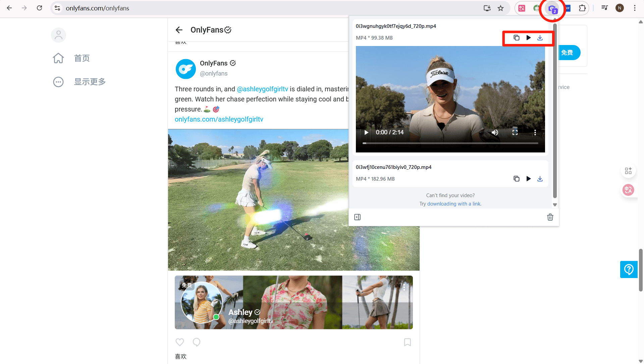Open the media control icon in toolbar

pyautogui.click(x=604, y=8)
